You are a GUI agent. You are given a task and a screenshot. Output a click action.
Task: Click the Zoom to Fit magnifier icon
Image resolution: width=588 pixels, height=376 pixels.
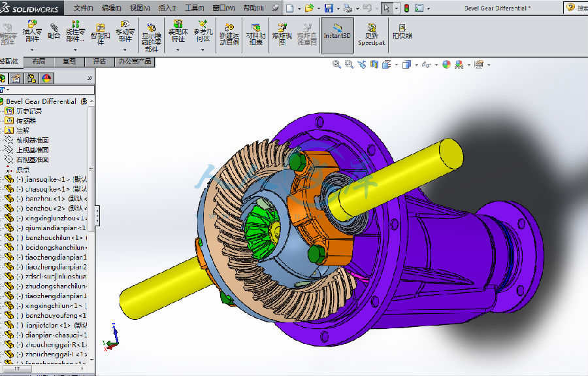(336, 64)
